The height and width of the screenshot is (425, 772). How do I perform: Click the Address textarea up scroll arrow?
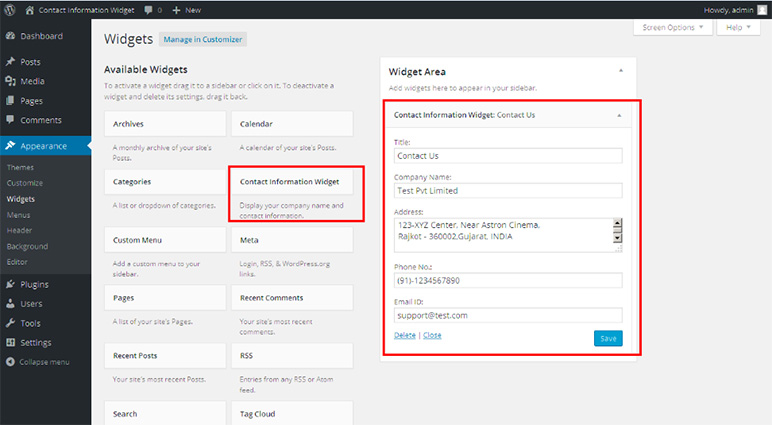coord(617,224)
